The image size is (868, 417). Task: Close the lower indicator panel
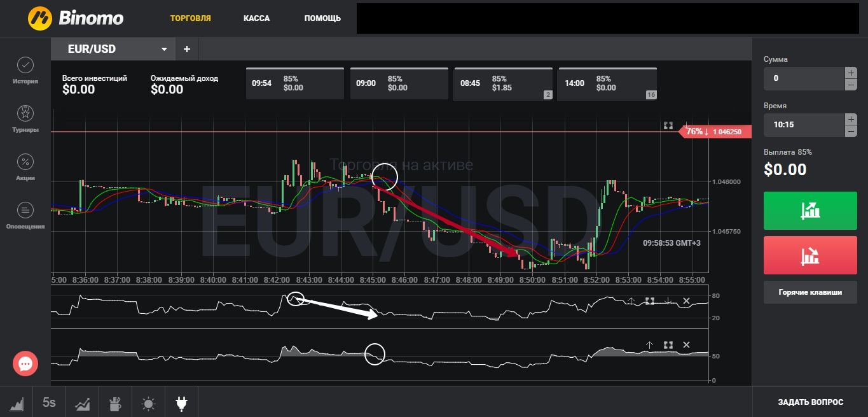(686, 344)
